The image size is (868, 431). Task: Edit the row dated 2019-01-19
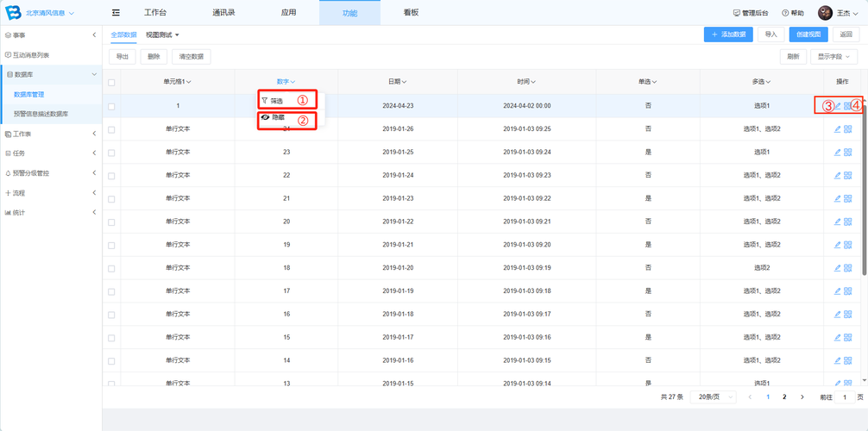(837, 291)
